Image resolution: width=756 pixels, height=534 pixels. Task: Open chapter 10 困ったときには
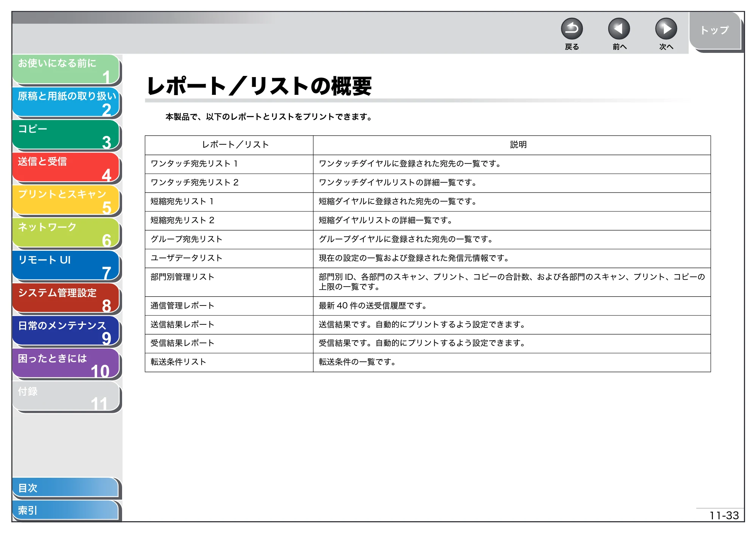(x=67, y=364)
